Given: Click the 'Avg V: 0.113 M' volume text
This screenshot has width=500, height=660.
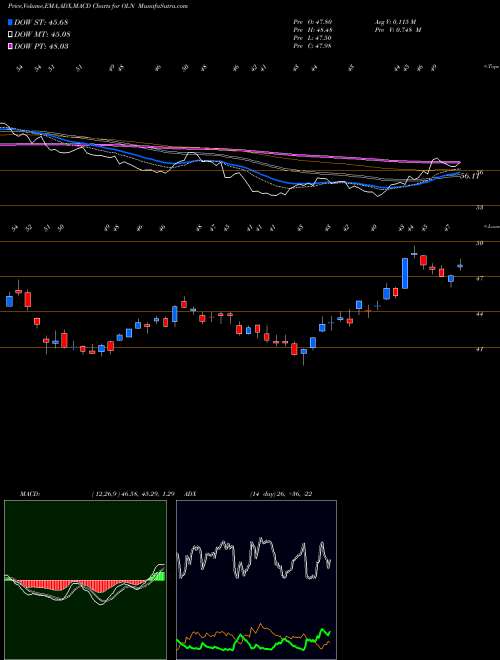Looking at the screenshot, I should tap(397, 21).
